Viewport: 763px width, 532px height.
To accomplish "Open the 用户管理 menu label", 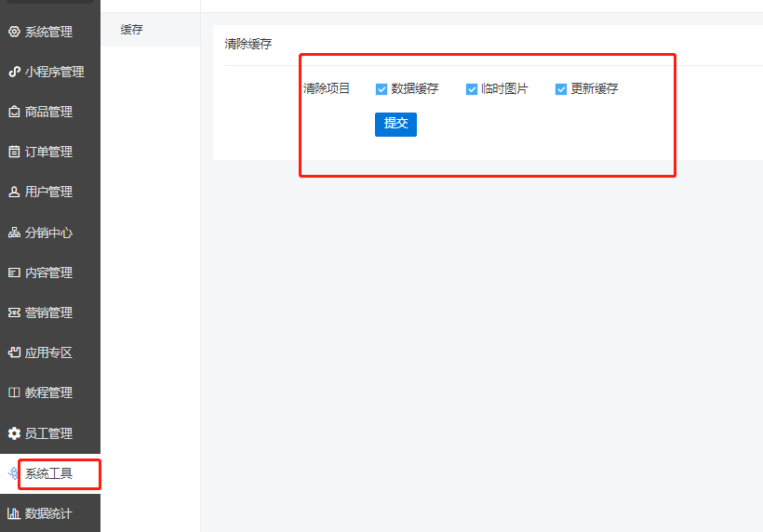I will 48,192.
